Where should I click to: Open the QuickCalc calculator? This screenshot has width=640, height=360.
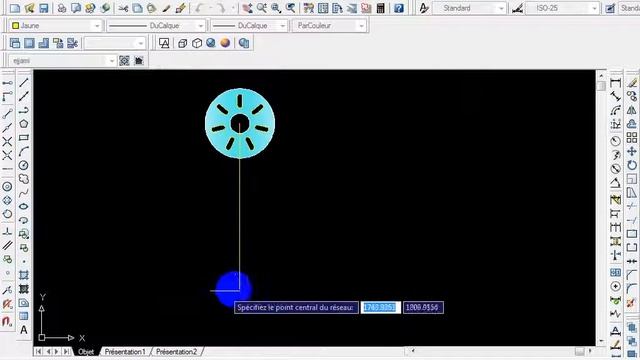[x=380, y=8]
